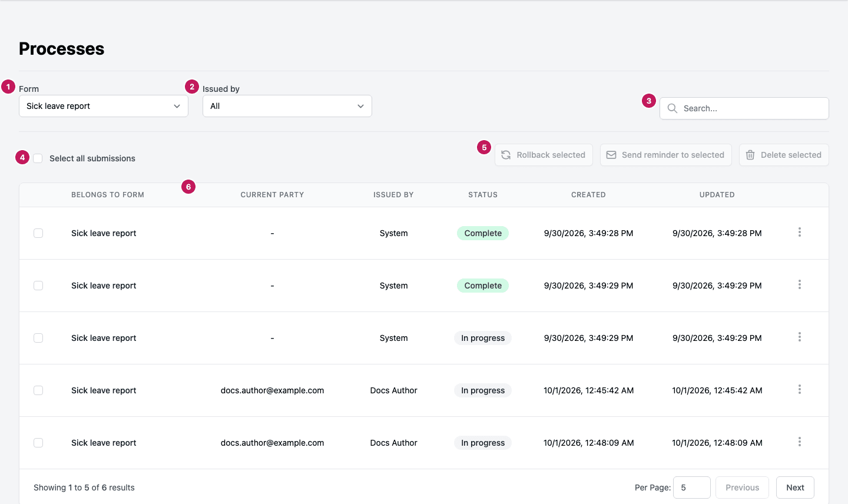Click the magnifier icon in the search box
The width and height of the screenshot is (848, 504).
click(672, 108)
